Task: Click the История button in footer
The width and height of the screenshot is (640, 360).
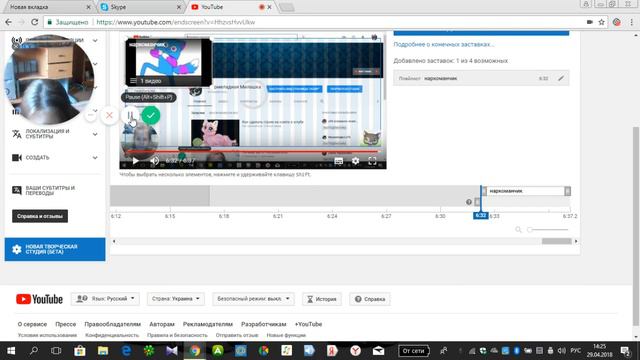Action: pyautogui.click(x=322, y=299)
